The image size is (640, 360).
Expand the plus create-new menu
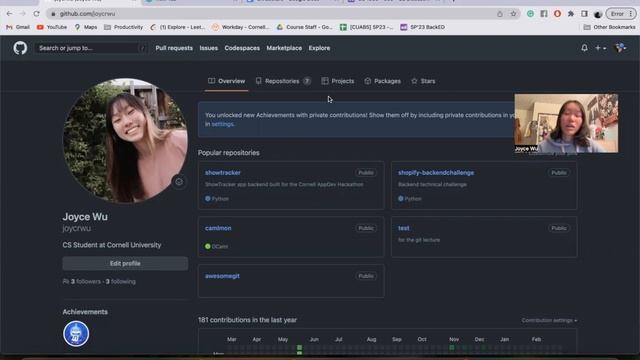600,48
